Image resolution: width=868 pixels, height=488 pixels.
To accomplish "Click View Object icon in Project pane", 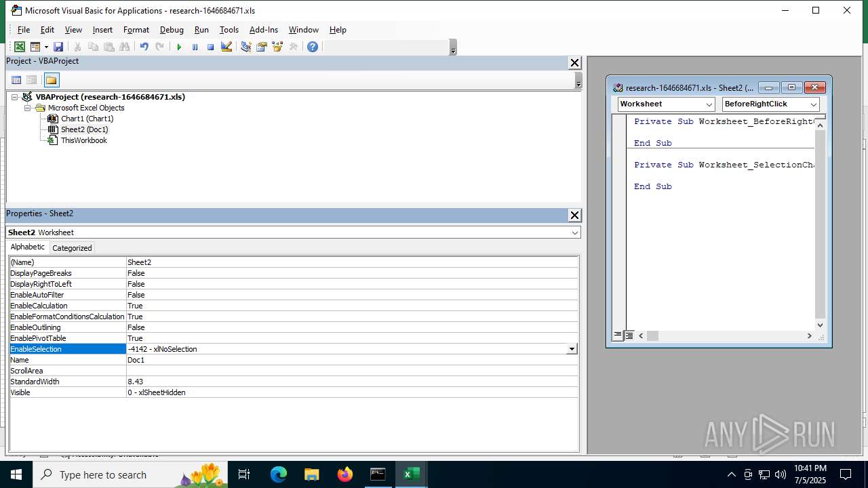I will pyautogui.click(x=31, y=80).
